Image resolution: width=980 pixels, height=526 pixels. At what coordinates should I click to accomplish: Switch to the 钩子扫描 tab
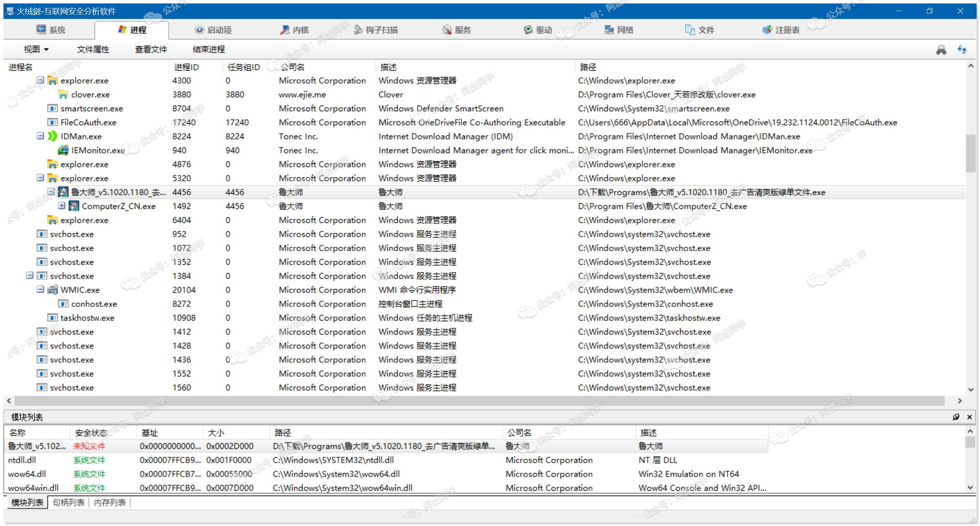[x=376, y=30]
